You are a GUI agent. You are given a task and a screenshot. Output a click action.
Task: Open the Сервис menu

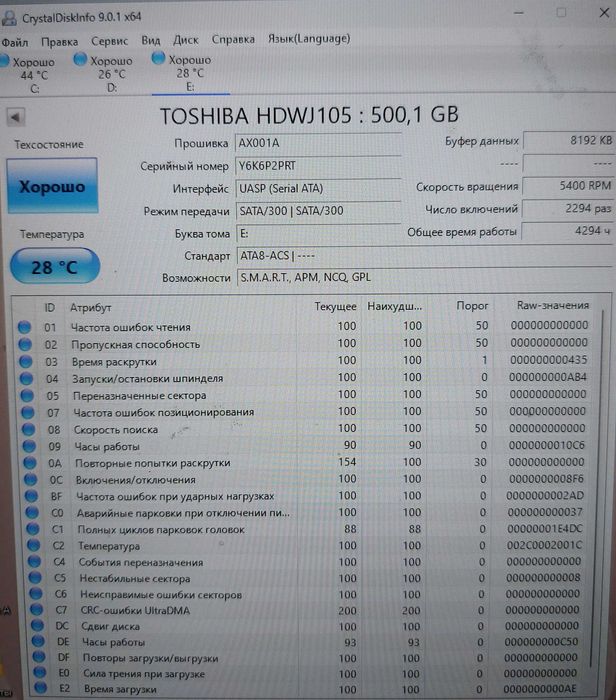tap(109, 41)
